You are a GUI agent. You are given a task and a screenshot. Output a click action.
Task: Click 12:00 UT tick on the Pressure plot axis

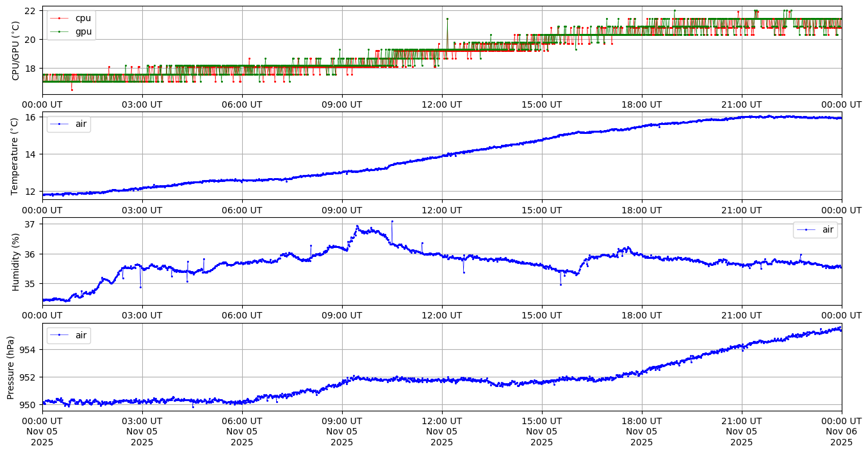tap(441, 420)
